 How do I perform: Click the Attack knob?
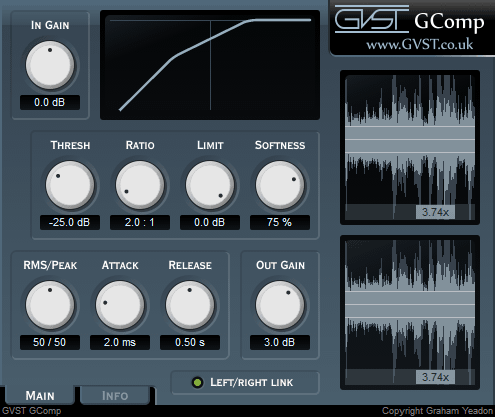(120, 305)
